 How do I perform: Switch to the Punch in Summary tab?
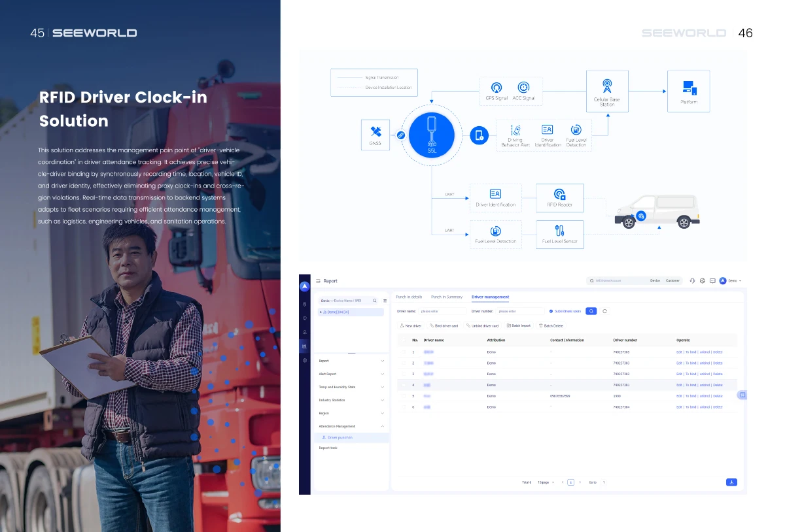447,297
